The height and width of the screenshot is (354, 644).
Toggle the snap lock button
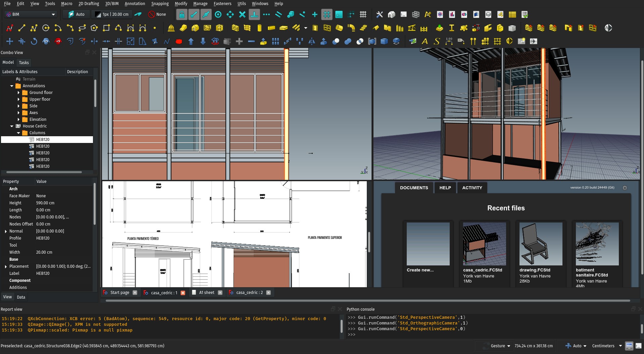pyautogui.click(x=182, y=14)
